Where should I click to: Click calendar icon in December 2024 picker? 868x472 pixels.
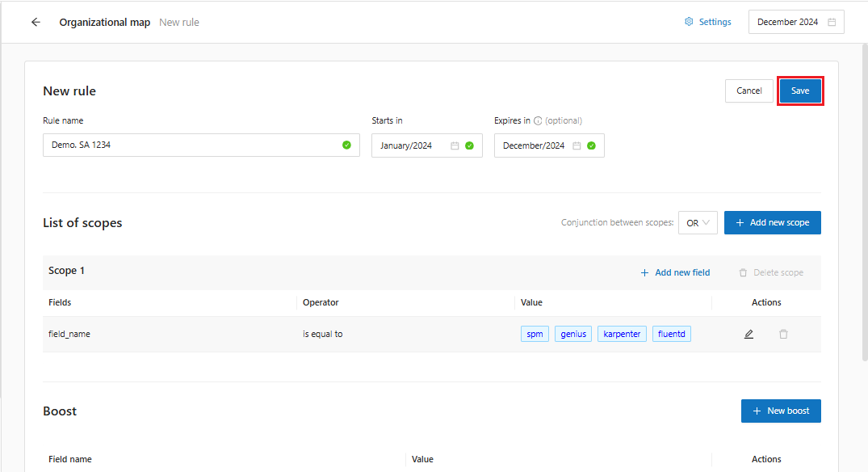(832, 23)
